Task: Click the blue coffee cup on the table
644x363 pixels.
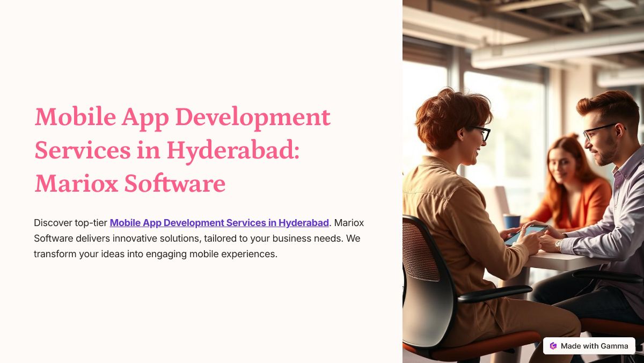Action: point(511,221)
